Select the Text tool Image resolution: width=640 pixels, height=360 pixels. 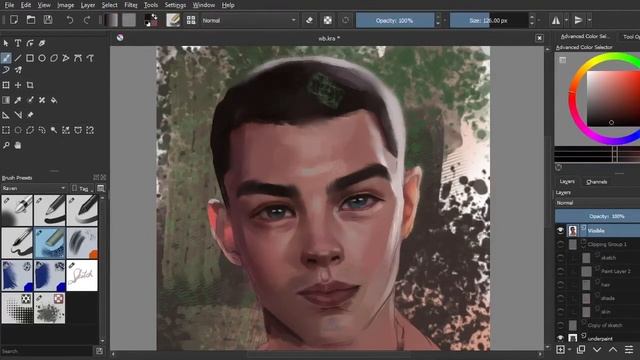(18, 43)
